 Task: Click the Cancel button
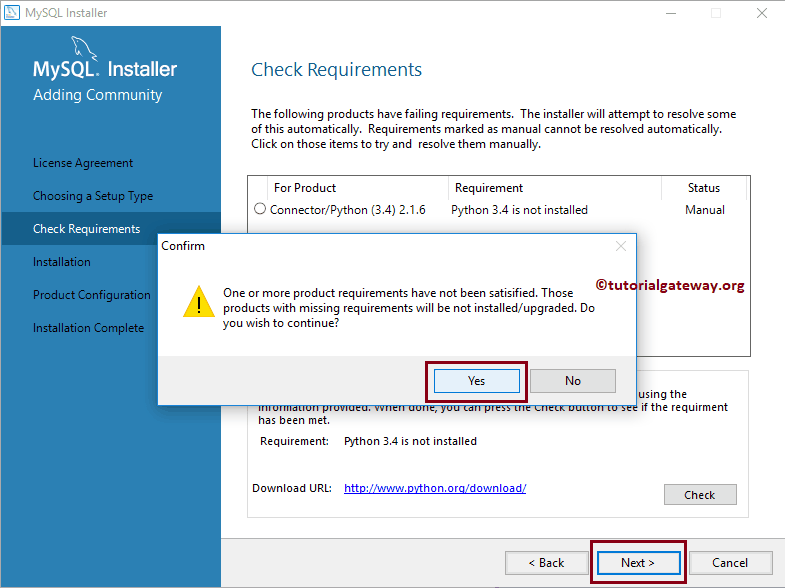(x=730, y=562)
